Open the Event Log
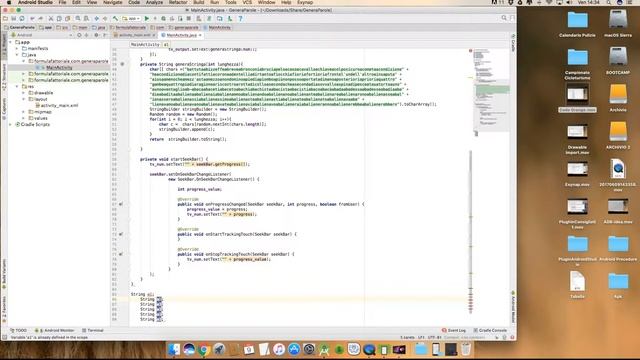The width and height of the screenshot is (640, 360). click(x=453, y=330)
